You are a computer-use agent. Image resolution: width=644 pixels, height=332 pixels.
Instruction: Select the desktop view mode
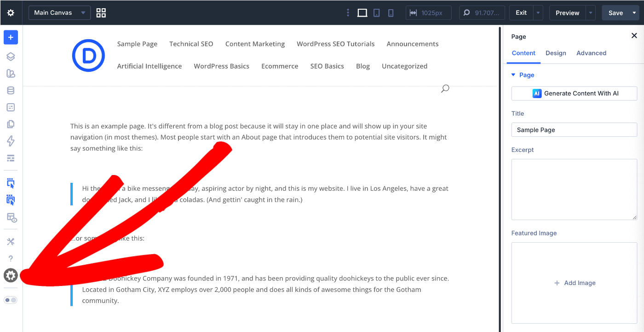click(x=362, y=13)
